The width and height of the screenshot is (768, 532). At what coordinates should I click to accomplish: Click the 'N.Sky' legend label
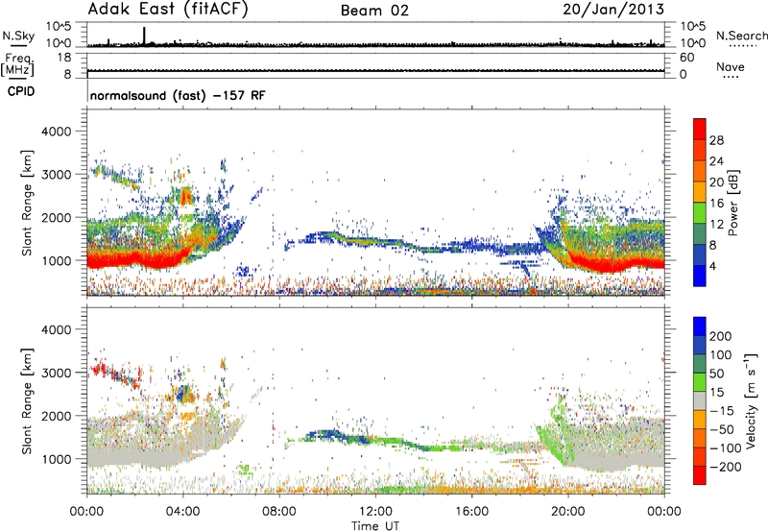pos(18,36)
